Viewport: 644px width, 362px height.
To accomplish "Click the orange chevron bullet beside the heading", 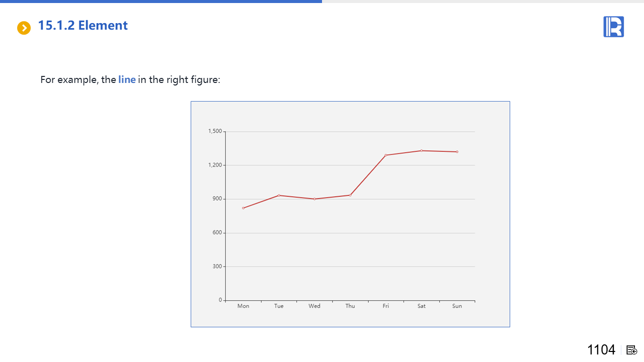I will (24, 28).
